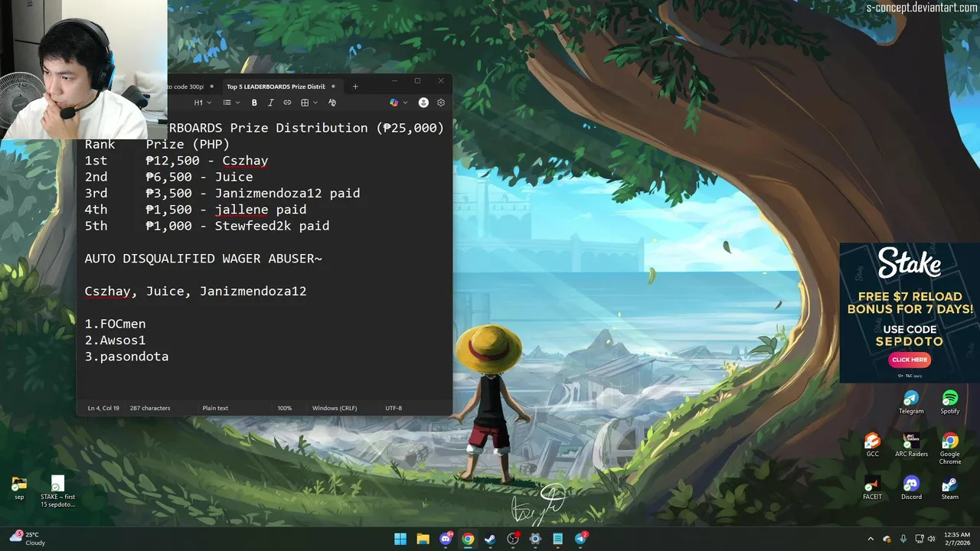980x551 pixels.
Task: Add a new Notepad tab
Action: pyautogui.click(x=354, y=86)
